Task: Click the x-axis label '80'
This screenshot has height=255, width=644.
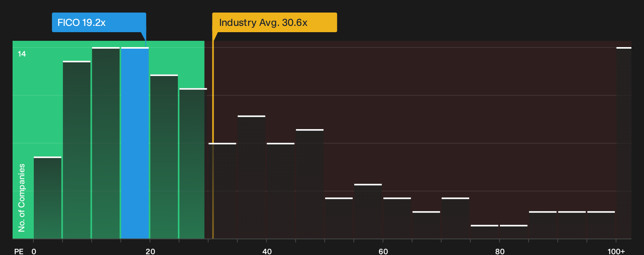Action: pyautogui.click(x=499, y=251)
